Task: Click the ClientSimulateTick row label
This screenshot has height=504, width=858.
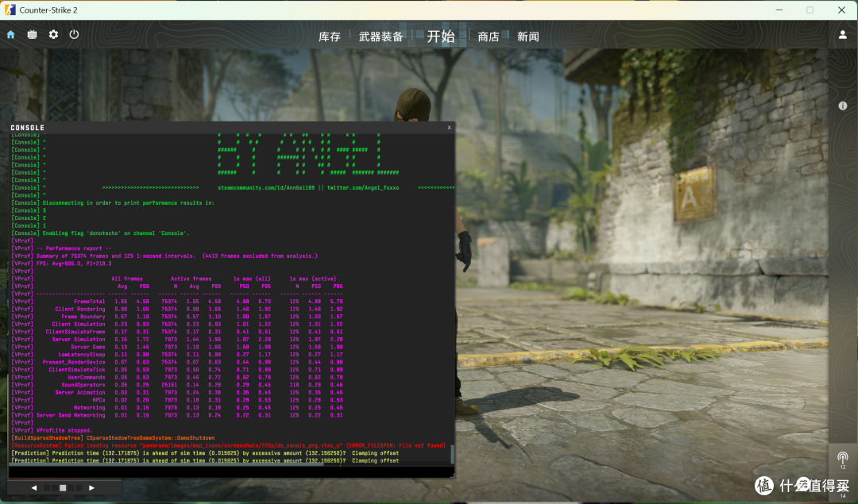Action: point(76,370)
